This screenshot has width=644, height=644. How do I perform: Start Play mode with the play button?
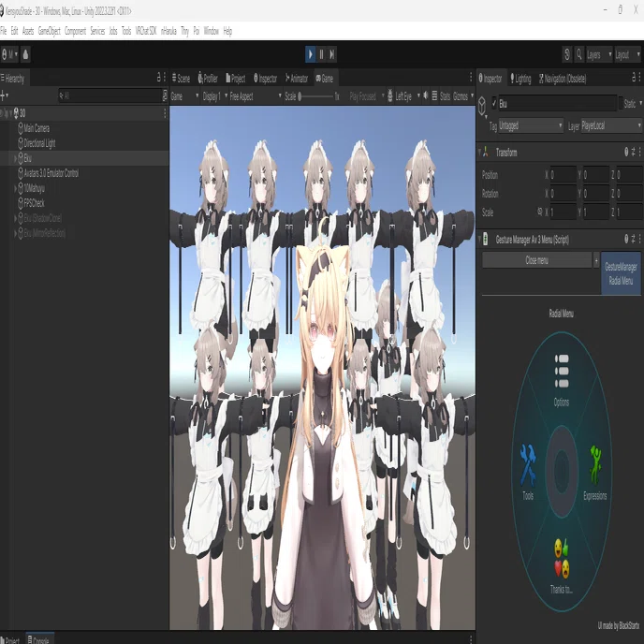(311, 54)
